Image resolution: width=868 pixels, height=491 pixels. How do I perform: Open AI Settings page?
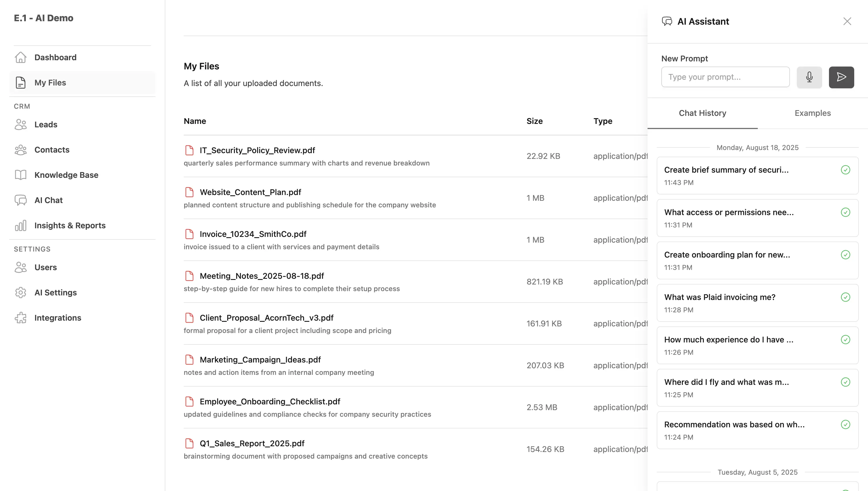(82, 293)
